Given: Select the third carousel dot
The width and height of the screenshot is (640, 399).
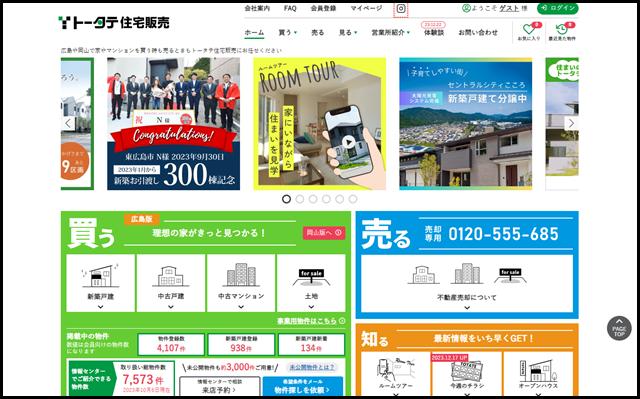Looking at the screenshot, I should tap(313, 199).
